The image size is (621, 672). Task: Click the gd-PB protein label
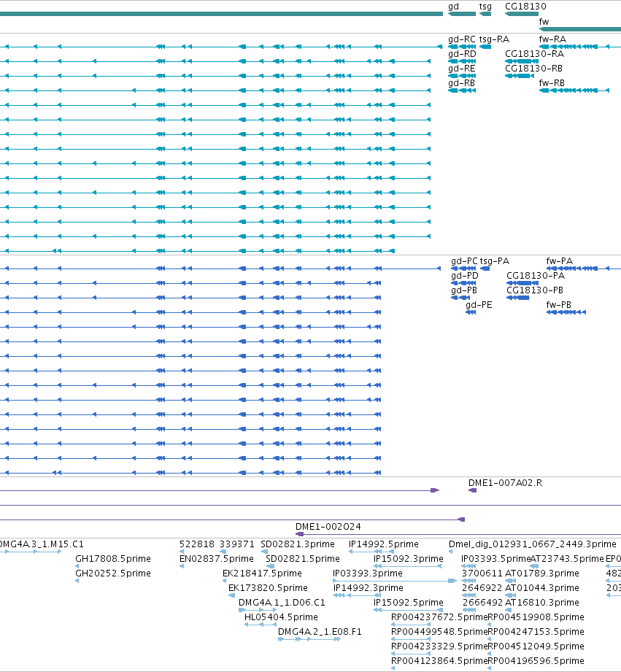pos(464,290)
